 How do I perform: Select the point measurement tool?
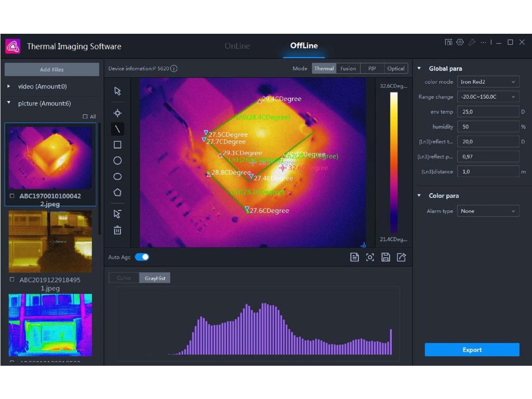pyautogui.click(x=117, y=113)
